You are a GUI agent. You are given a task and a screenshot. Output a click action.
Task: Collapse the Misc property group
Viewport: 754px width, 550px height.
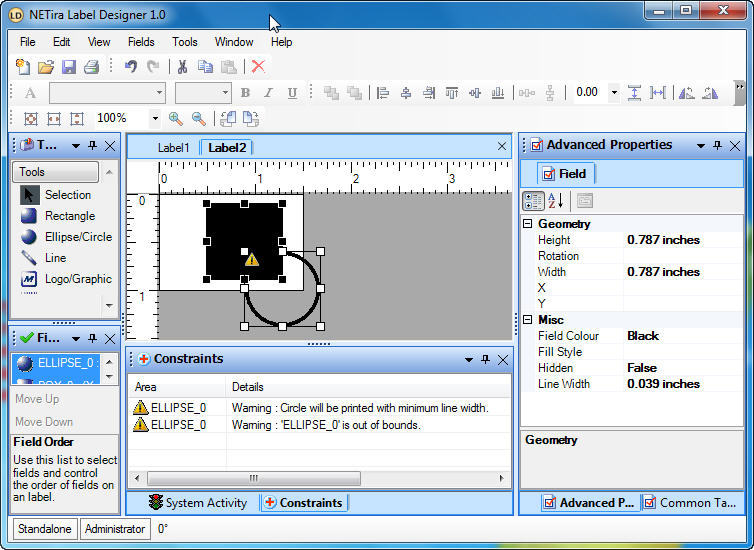pyautogui.click(x=528, y=320)
